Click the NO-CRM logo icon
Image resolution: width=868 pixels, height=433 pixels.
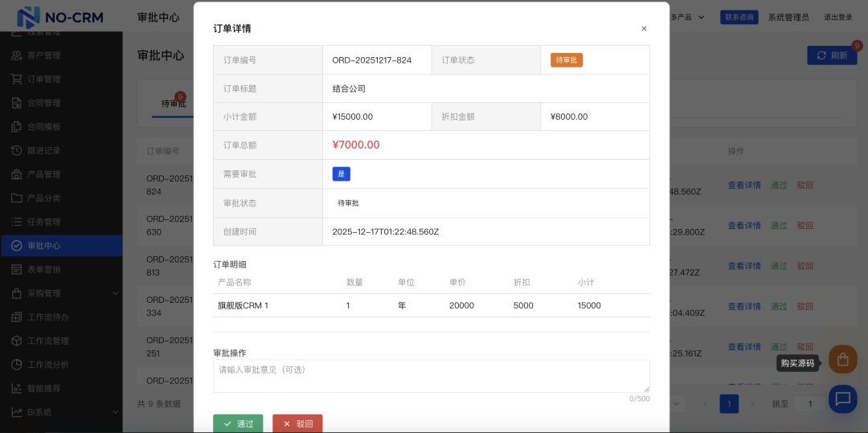point(27,17)
